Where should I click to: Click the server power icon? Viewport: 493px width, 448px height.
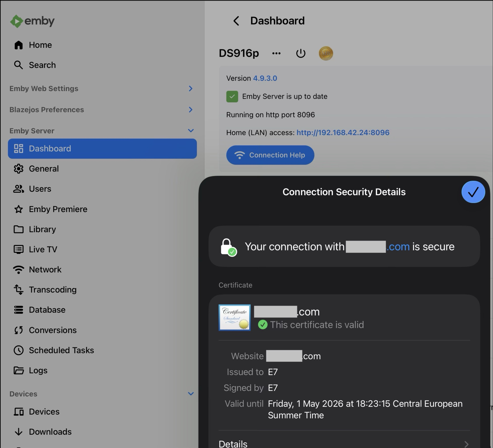pos(300,53)
